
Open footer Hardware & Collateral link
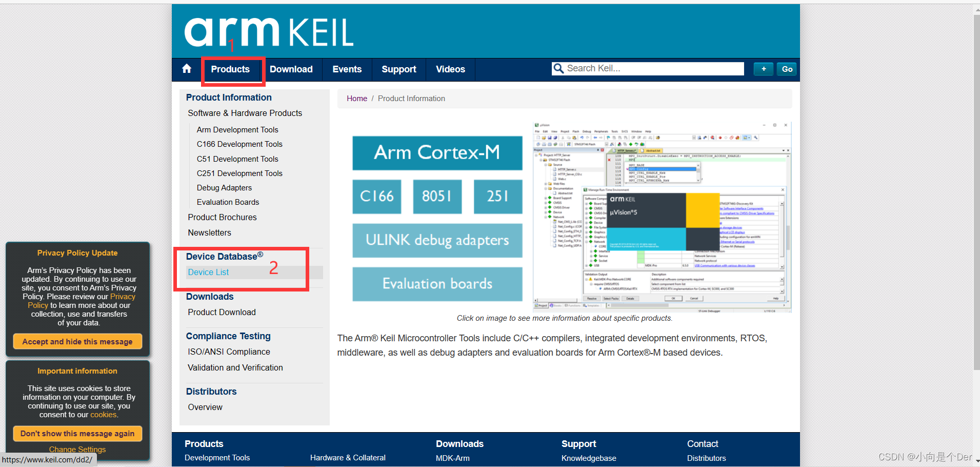348,458
